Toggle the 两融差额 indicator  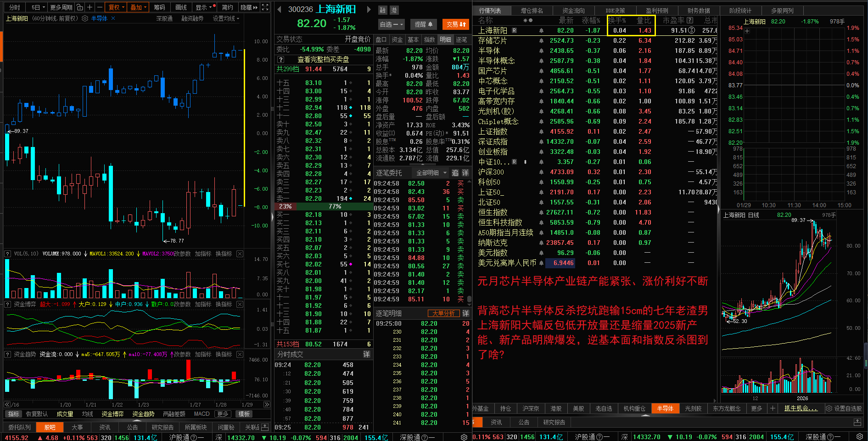point(174,414)
